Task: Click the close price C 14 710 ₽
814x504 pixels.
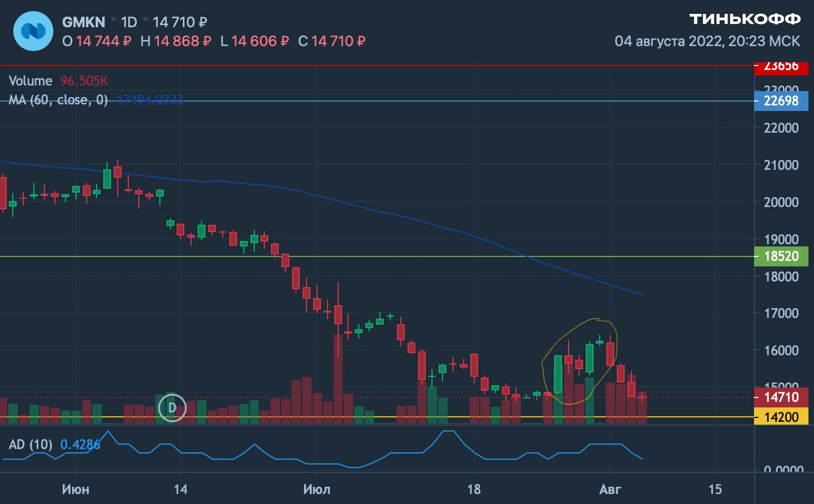Action: point(331,41)
